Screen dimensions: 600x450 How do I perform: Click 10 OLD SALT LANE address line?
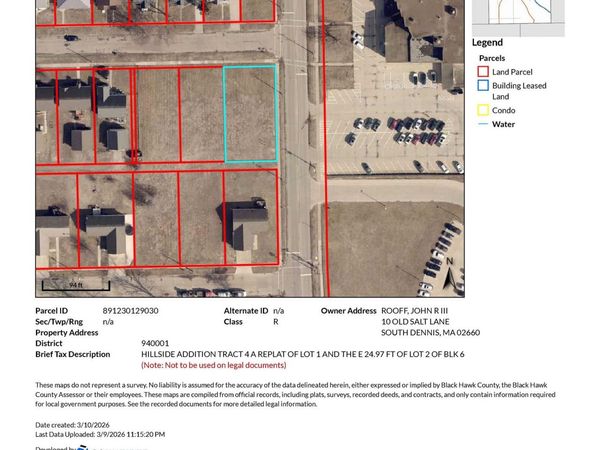click(415, 322)
